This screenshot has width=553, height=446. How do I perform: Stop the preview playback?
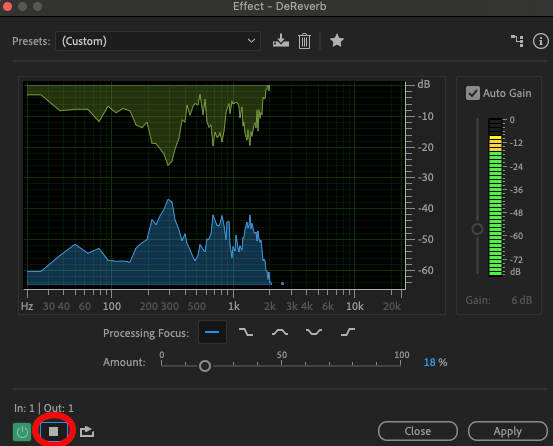pyautogui.click(x=54, y=432)
